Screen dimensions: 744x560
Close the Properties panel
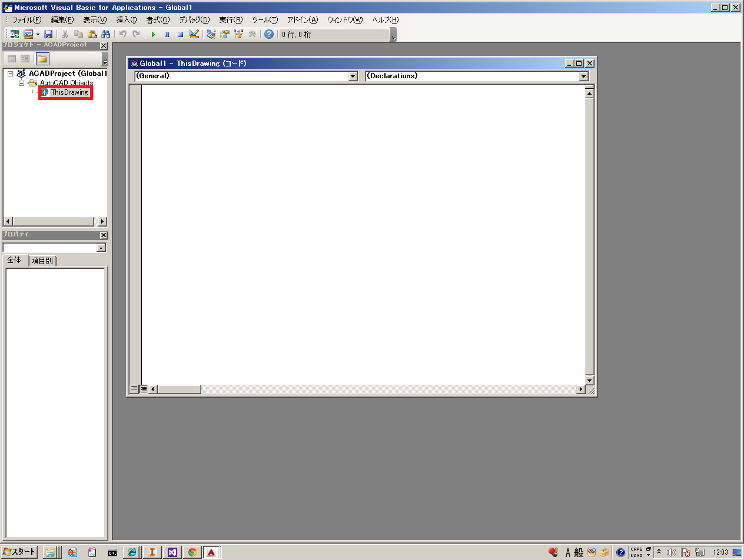point(104,235)
